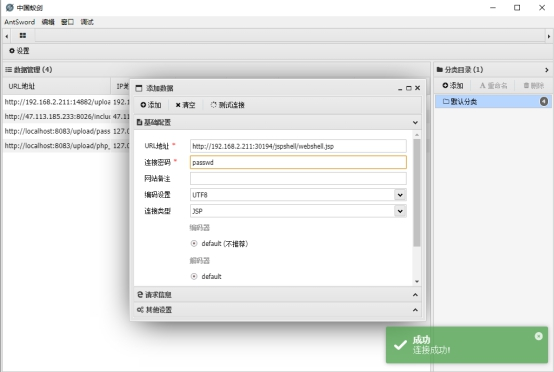Click the 连接密码 input field
The image size is (554, 372).
pyautogui.click(x=298, y=162)
